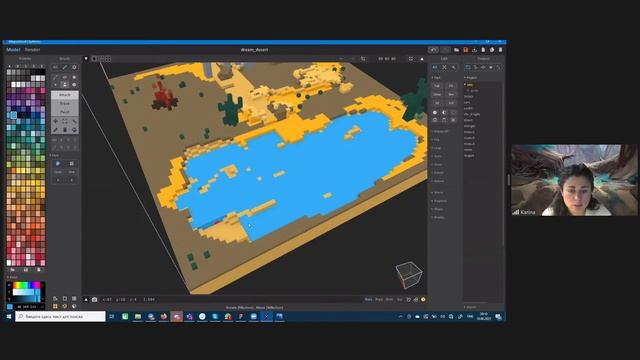Collapse the Tool section in Edit panel
The width and height of the screenshot is (640, 360).
(437, 78)
